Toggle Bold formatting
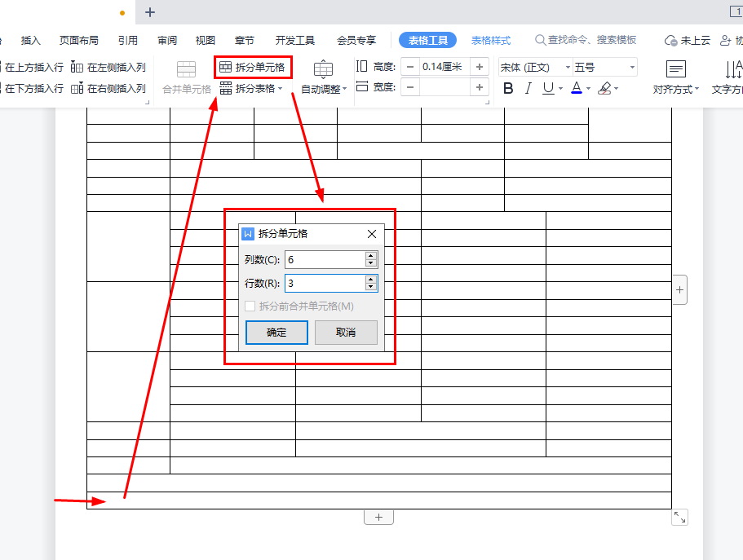The image size is (743, 560). pos(508,88)
